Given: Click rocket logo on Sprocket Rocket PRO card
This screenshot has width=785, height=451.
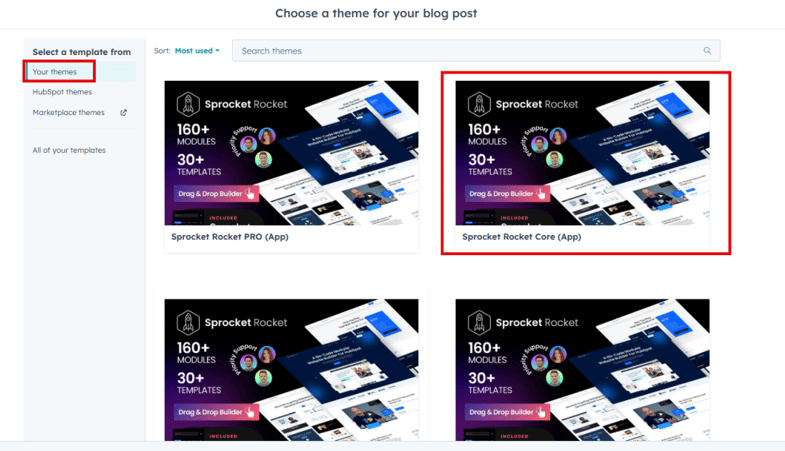Looking at the screenshot, I should (x=188, y=104).
